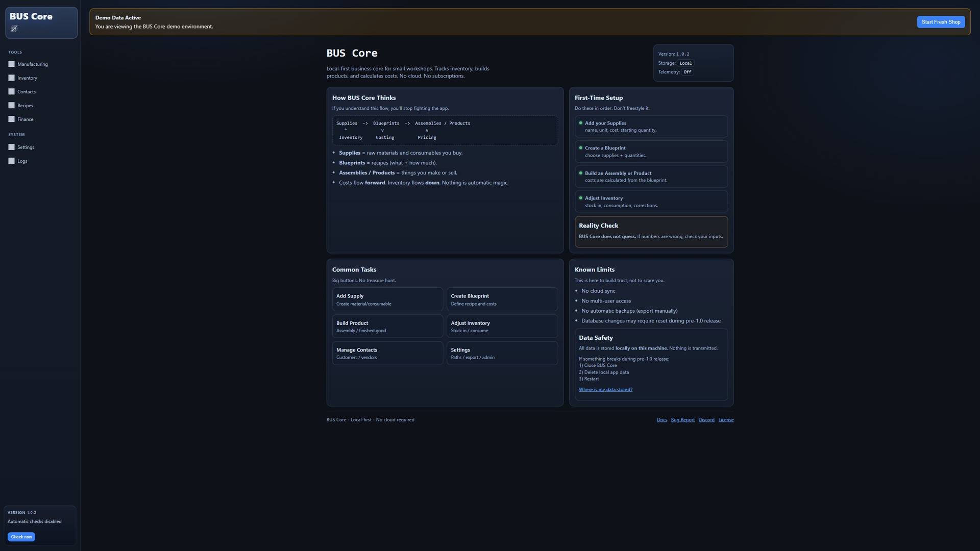Click the Start Fresh Shop button
Viewport: 980px width, 551px height.
coord(940,22)
